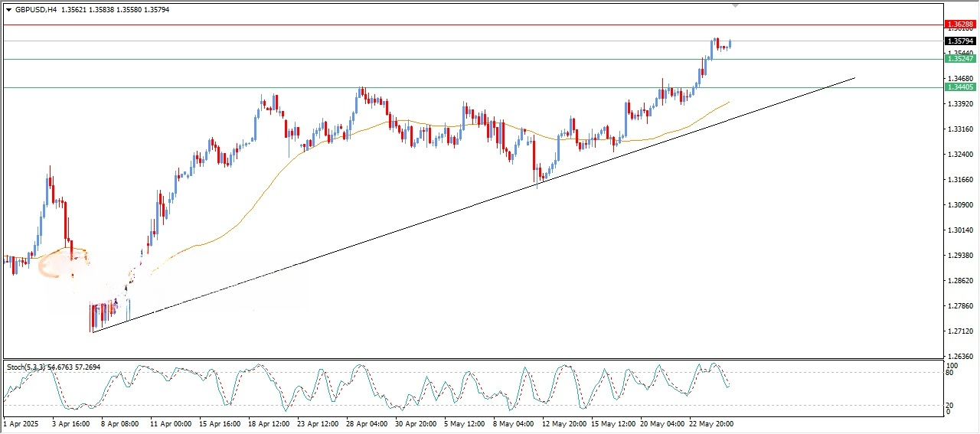This screenshot has width=980, height=434.
Task: Click the 1 Apr 2025 date label
Action: [x=21, y=423]
